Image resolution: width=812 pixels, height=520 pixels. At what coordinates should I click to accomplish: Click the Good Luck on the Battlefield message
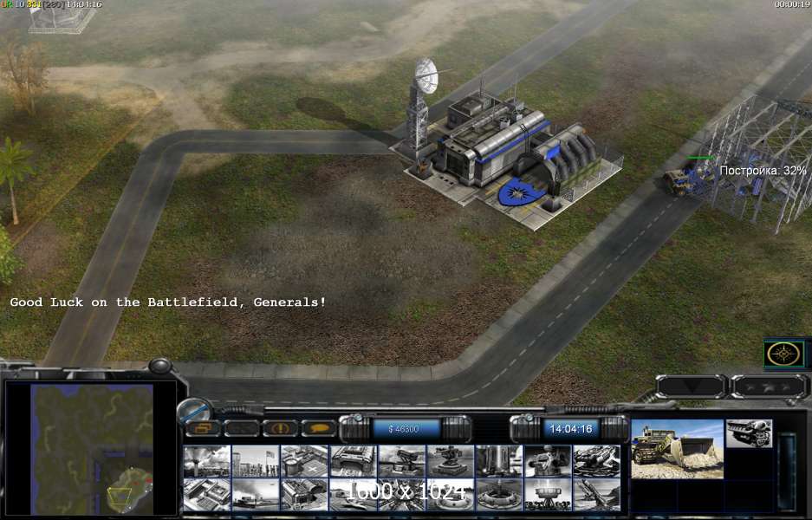tap(168, 302)
